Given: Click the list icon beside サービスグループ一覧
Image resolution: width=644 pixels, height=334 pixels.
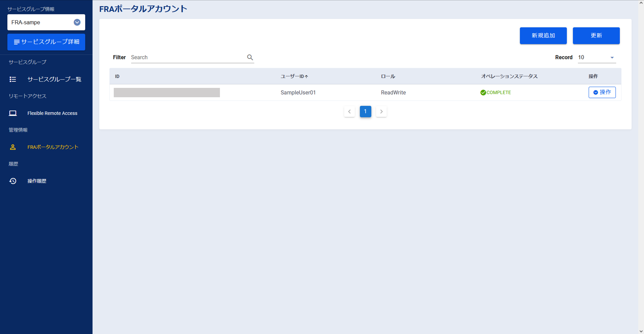Looking at the screenshot, I should (13, 79).
